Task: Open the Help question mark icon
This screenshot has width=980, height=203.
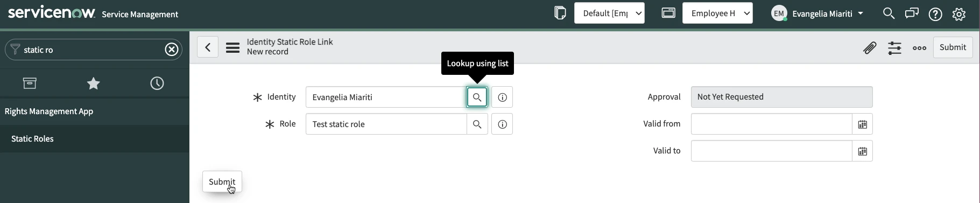Action: 935,14
